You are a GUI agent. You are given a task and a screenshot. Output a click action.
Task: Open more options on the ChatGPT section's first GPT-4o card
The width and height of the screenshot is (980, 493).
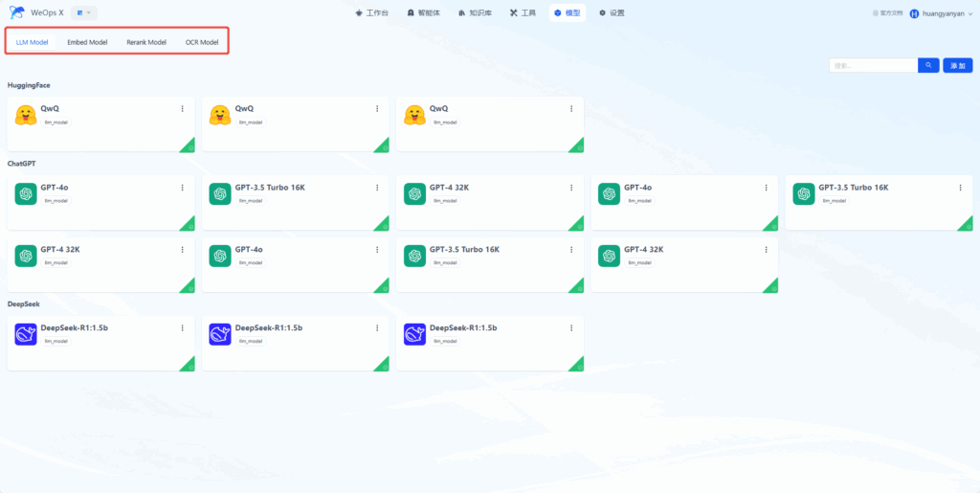tap(183, 188)
